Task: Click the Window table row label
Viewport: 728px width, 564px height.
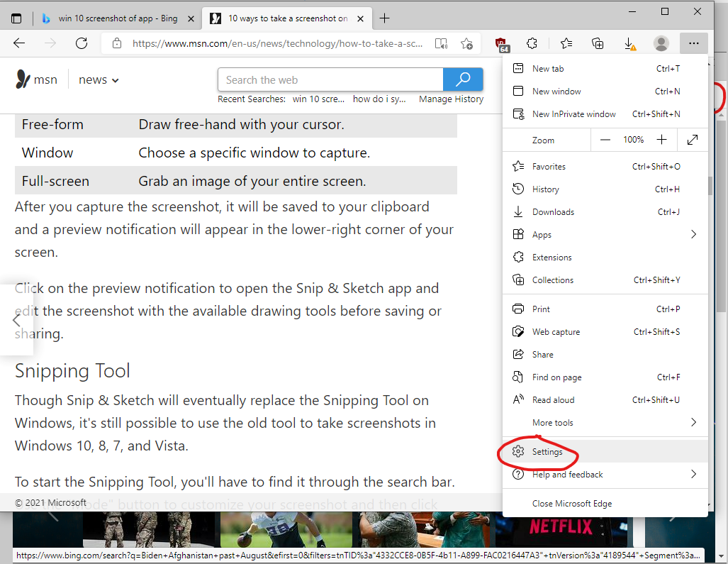Action: [47, 153]
